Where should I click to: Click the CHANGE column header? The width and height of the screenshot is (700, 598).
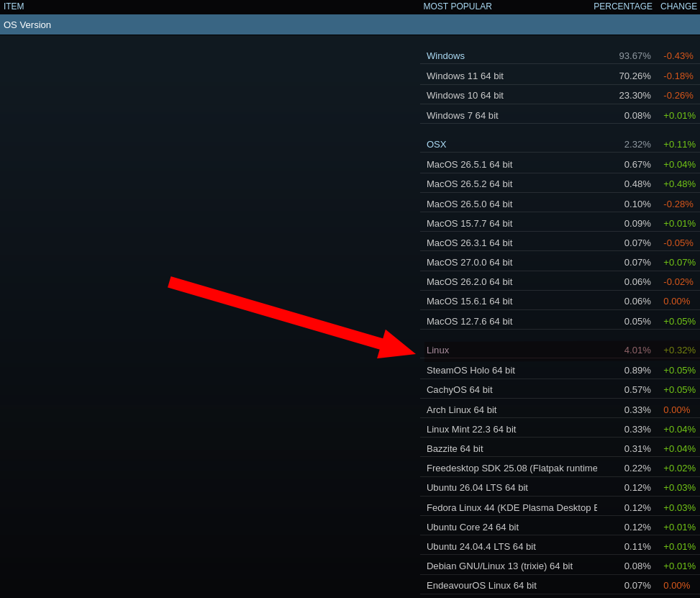(x=678, y=6)
